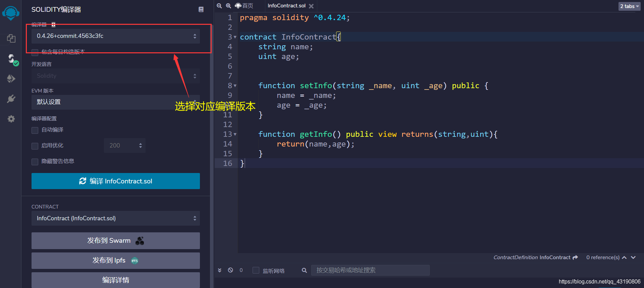Switch to the InfoContract.sol tab
The width and height of the screenshot is (644, 288).
286,6
